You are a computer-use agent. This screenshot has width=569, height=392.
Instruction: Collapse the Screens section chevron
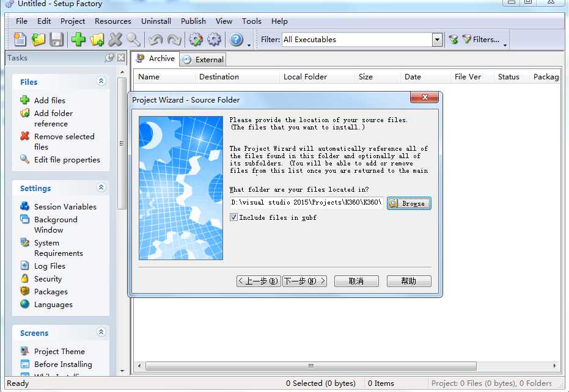click(101, 332)
